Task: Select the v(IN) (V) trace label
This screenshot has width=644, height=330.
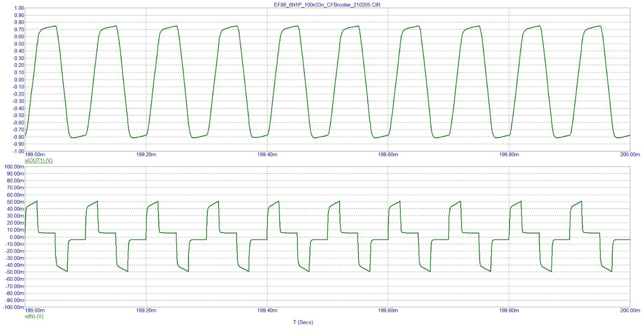Action: [x=34, y=316]
